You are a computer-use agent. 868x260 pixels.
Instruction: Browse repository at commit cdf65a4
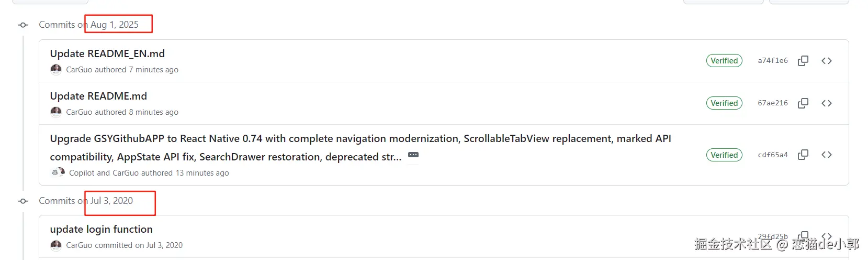coord(827,155)
